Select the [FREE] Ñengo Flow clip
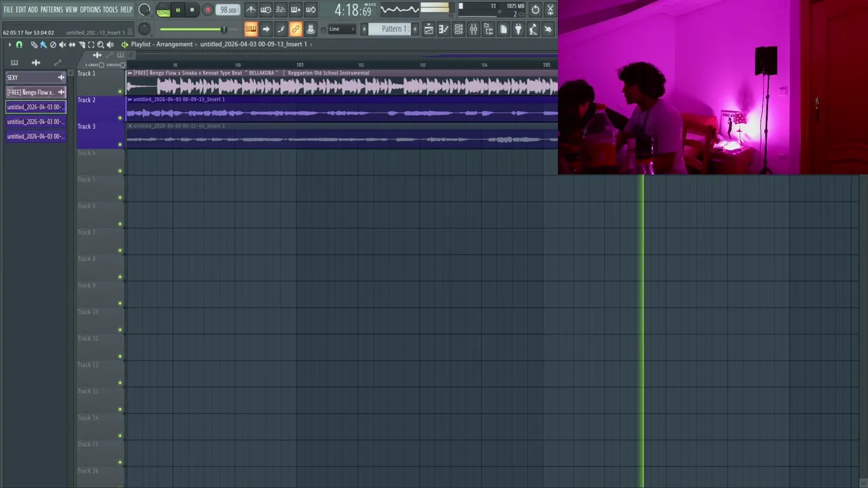The image size is (868, 488). pos(36,92)
